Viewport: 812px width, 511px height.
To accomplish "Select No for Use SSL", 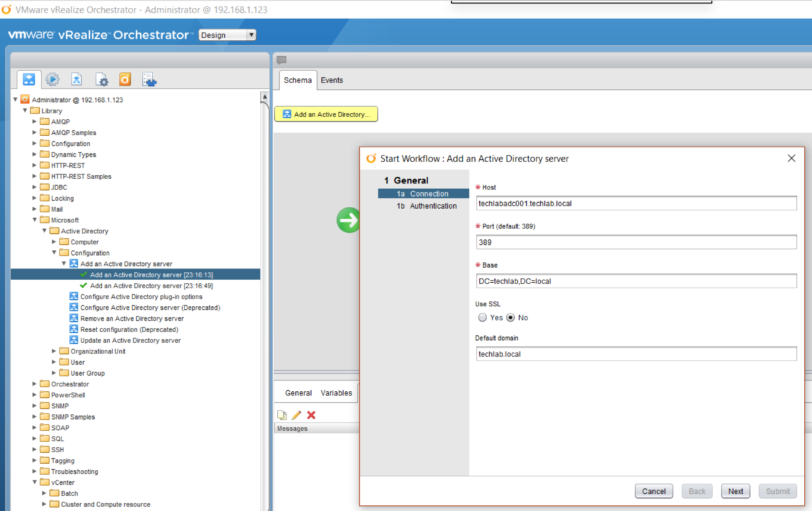I will click(x=511, y=318).
